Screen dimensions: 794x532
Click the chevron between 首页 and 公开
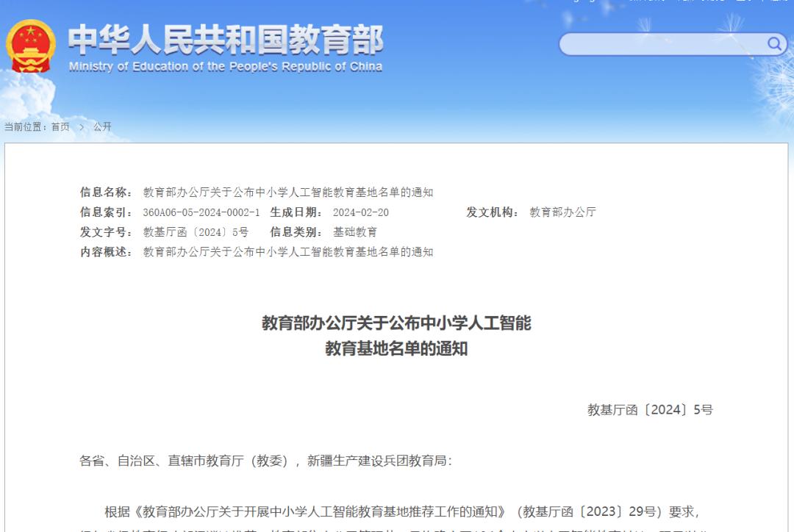[x=82, y=126]
